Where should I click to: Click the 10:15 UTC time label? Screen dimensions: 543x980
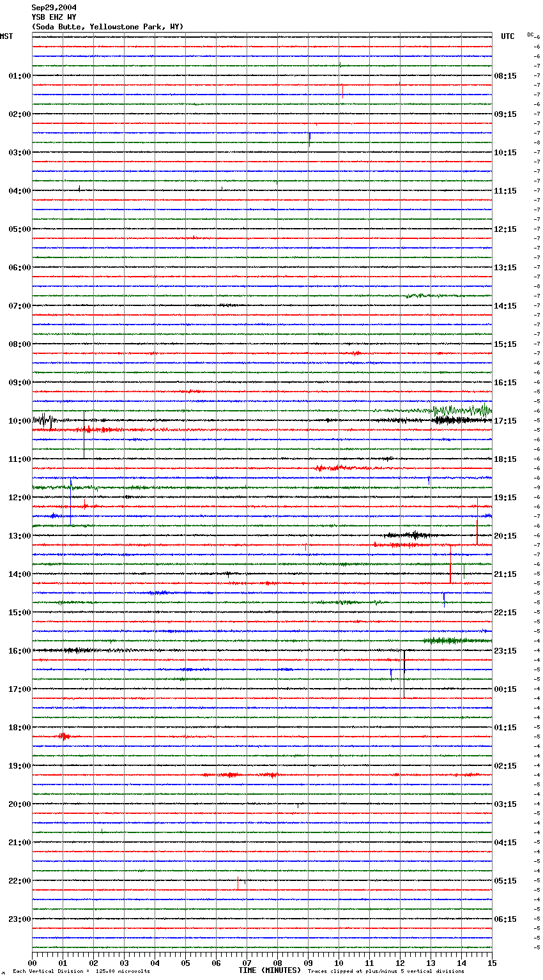505,153
